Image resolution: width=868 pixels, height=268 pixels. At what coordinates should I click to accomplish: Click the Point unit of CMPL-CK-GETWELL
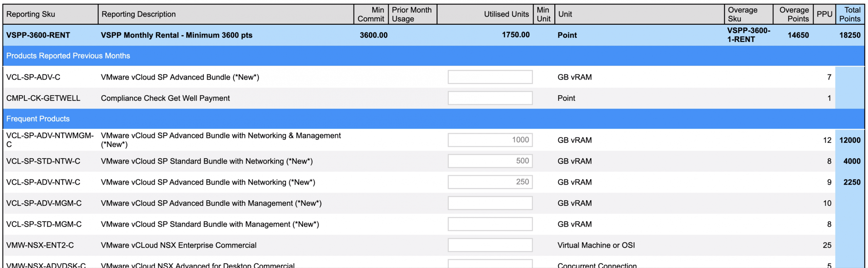click(566, 98)
